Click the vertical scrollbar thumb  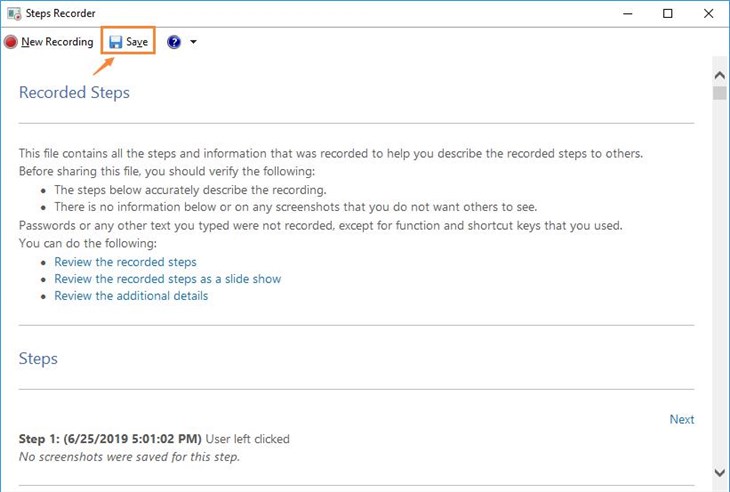(719, 93)
